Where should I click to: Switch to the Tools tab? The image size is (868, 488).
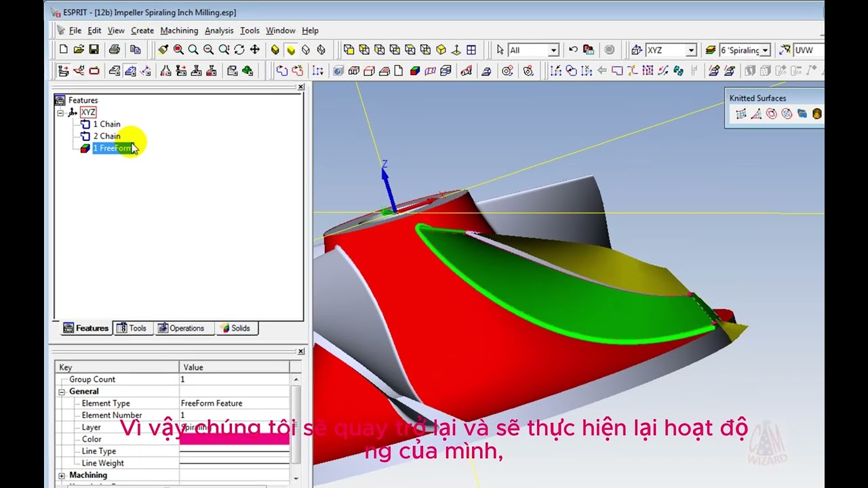(132, 328)
